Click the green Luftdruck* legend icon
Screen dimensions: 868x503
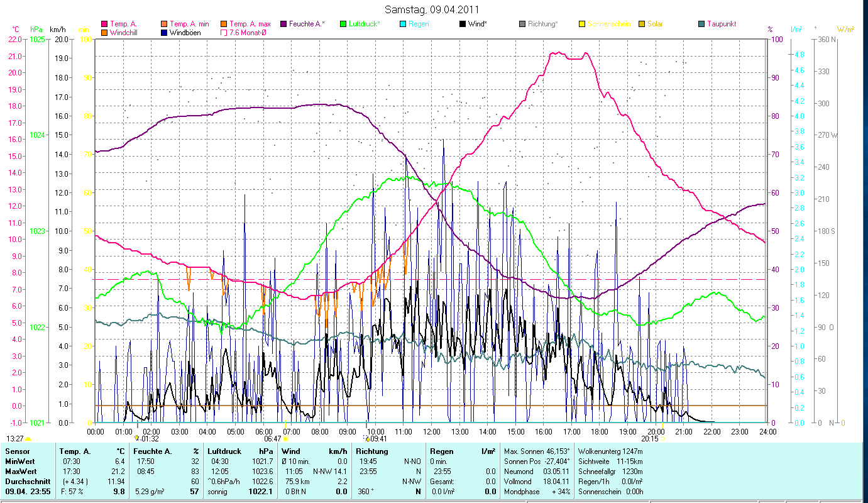343,24
